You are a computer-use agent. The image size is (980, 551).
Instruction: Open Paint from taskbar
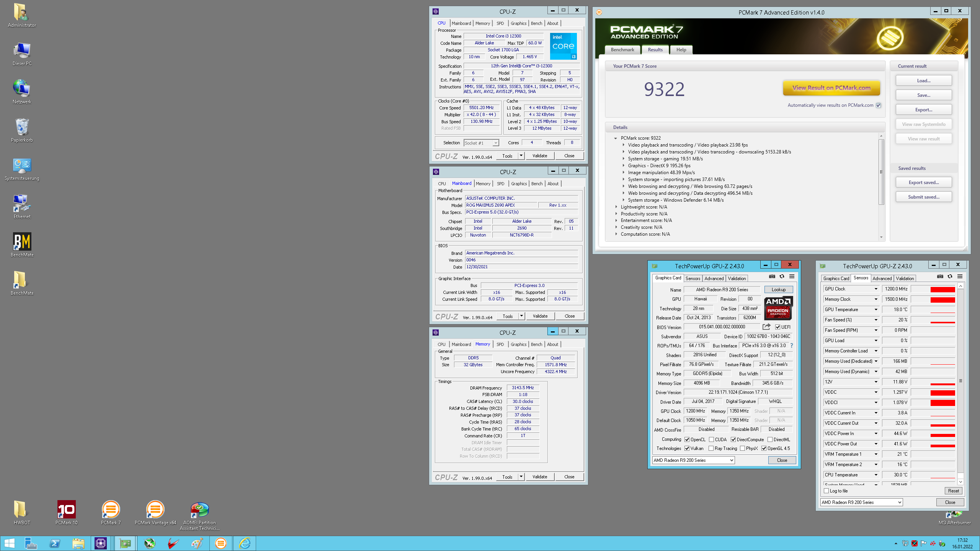[x=197, y=543]
